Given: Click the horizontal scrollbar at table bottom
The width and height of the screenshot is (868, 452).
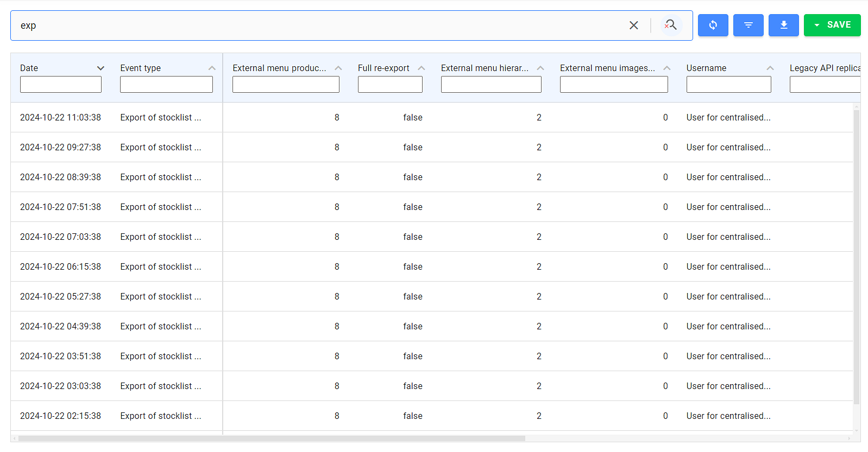Looking at the screenshot, I should tap(272, 438).
